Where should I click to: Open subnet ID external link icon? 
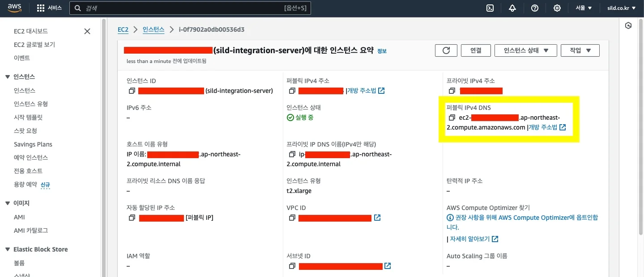coord(388,266)
